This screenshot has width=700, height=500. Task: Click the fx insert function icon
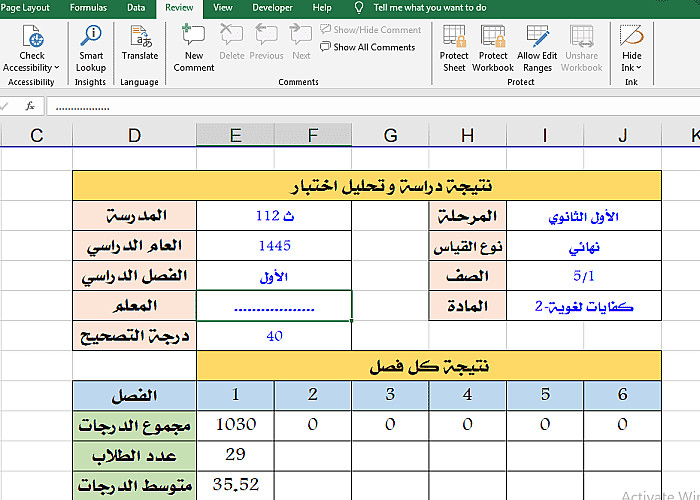pyautogui.click(x=30, y=106)
